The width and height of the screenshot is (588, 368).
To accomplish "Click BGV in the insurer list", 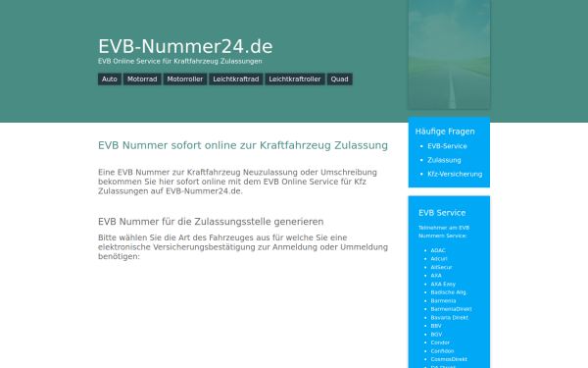I will coord(436,335).
